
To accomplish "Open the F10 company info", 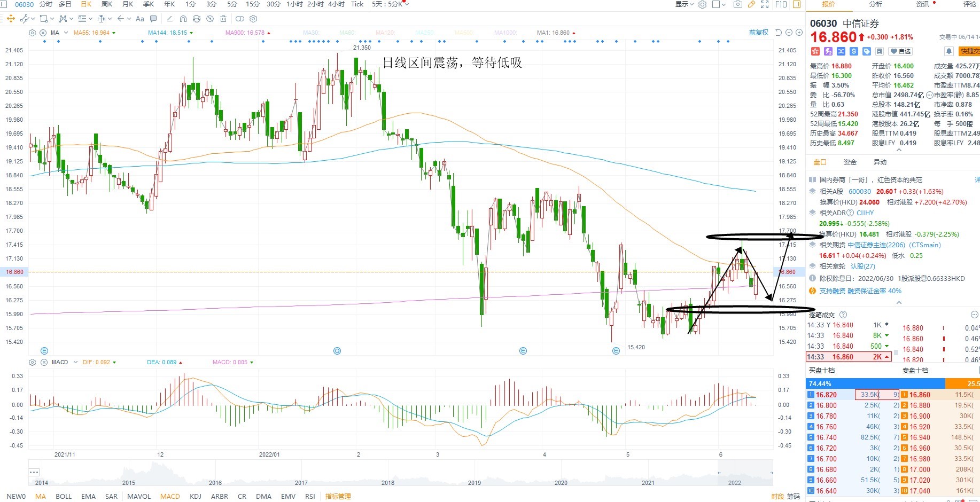I will click(781, 4).
